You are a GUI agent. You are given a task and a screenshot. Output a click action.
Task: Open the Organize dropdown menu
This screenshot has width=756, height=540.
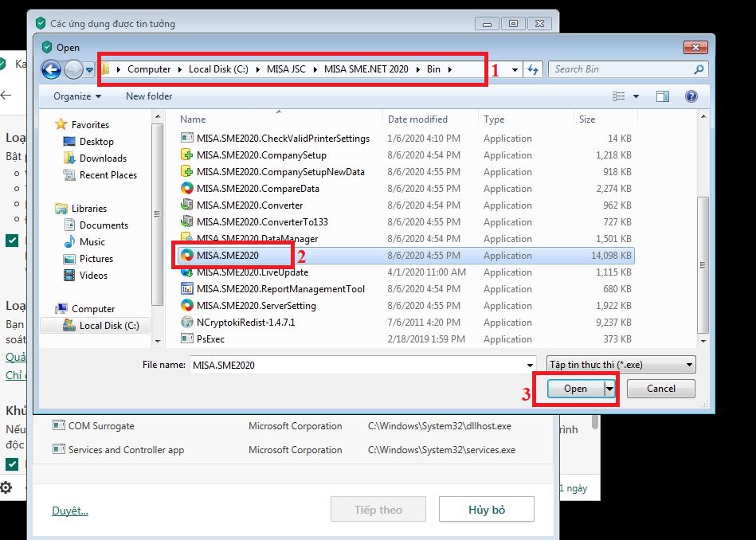point(77,96)
